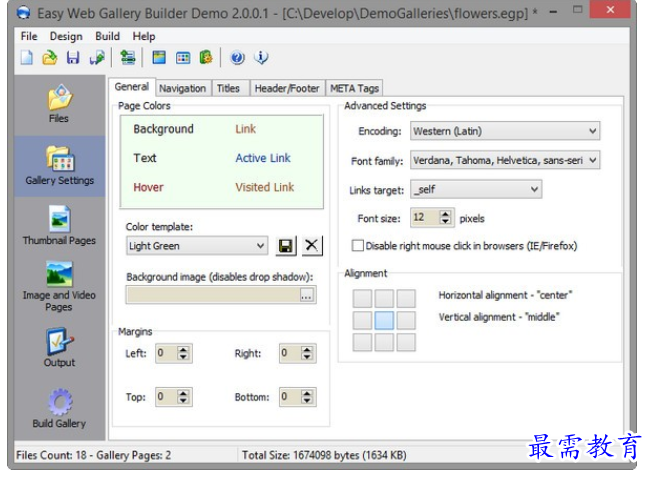Open Image and Video Pages section
The image size is (650, 478).
59,286
